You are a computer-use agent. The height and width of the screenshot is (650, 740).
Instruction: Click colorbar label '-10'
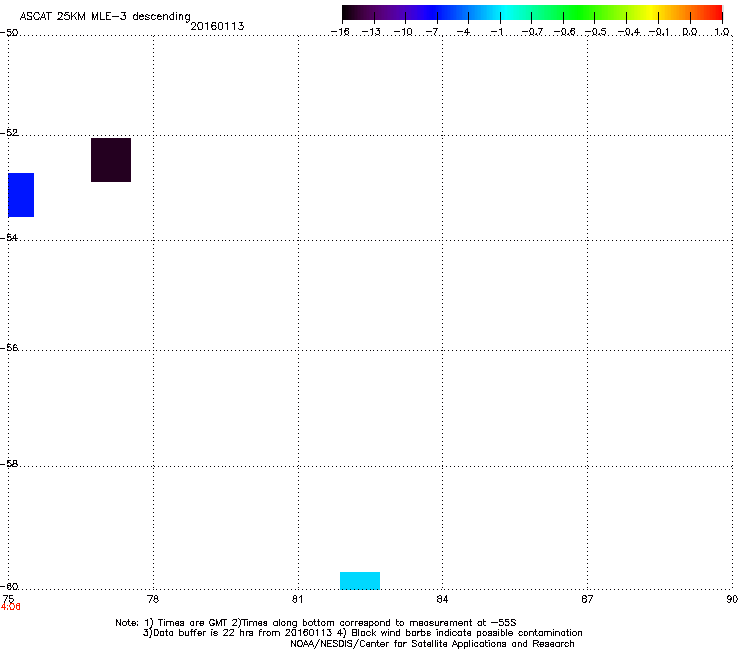[x=403, y=32]
